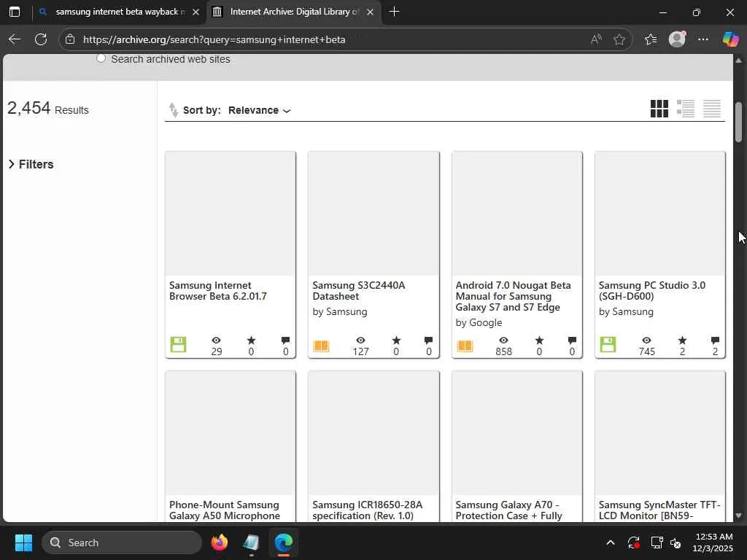
Task: Click the thumbnail of Samsung S3C2440A Datasheet card
Action: point(373,214)
